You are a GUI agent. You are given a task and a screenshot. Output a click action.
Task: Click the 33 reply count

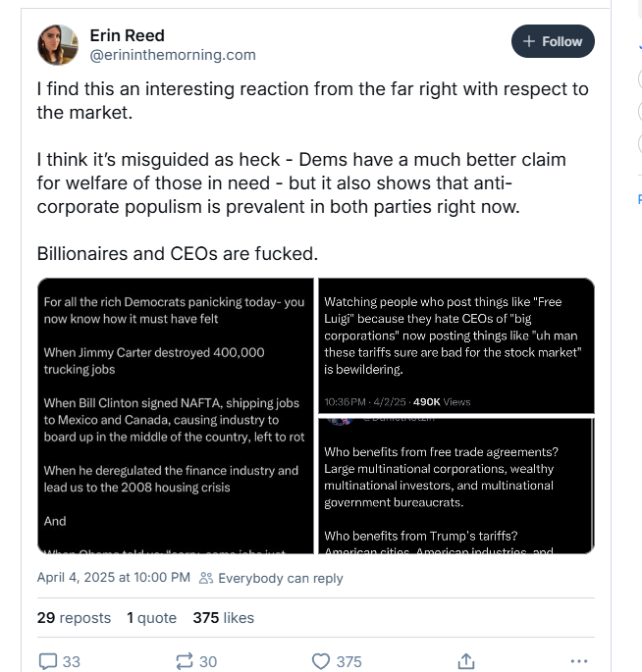point(72,661)
